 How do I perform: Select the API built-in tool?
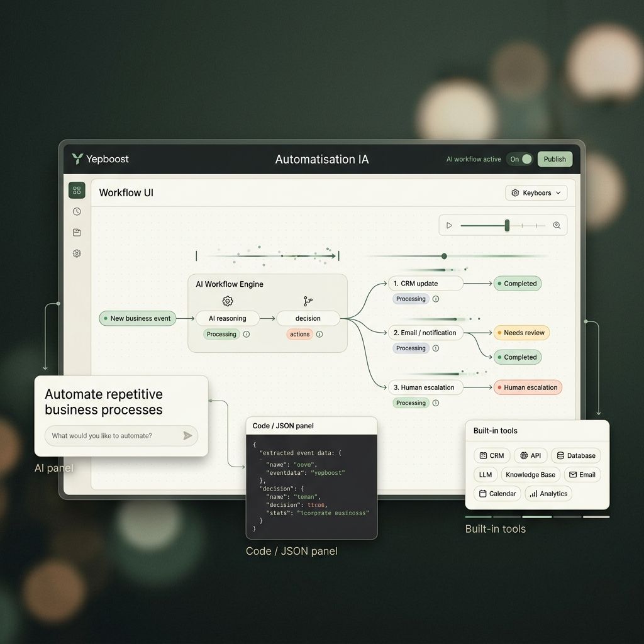click(530, 455)
